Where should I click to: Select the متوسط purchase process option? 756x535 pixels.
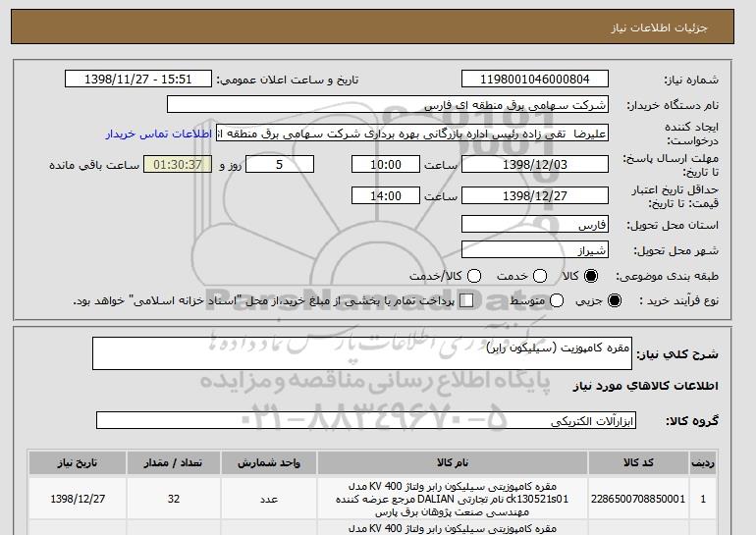point(557,300)
